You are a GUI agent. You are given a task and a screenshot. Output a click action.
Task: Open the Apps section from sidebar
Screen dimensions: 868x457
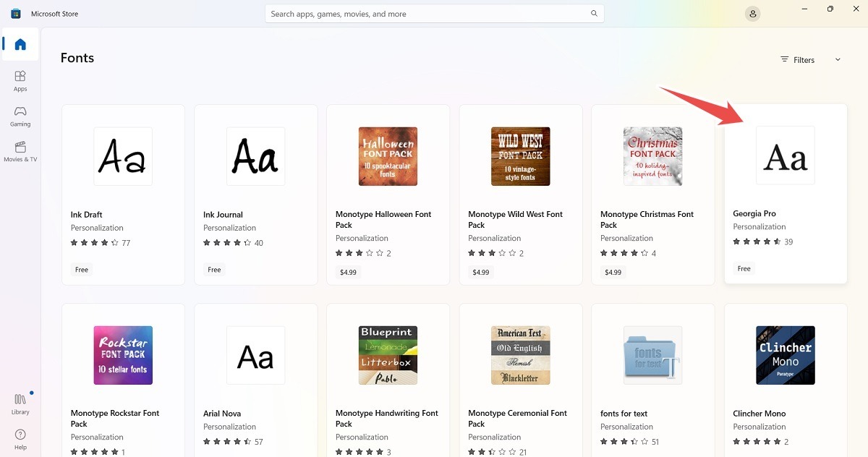coord(20,80)
